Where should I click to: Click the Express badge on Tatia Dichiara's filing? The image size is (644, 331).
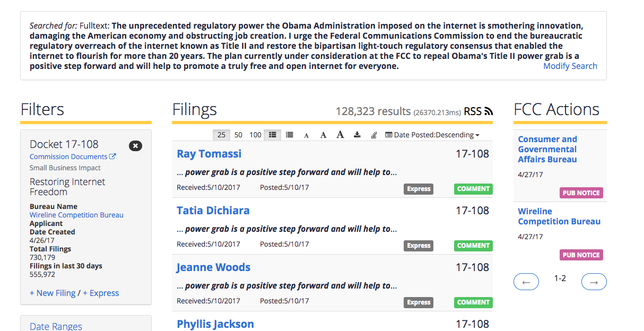point(419,246)
